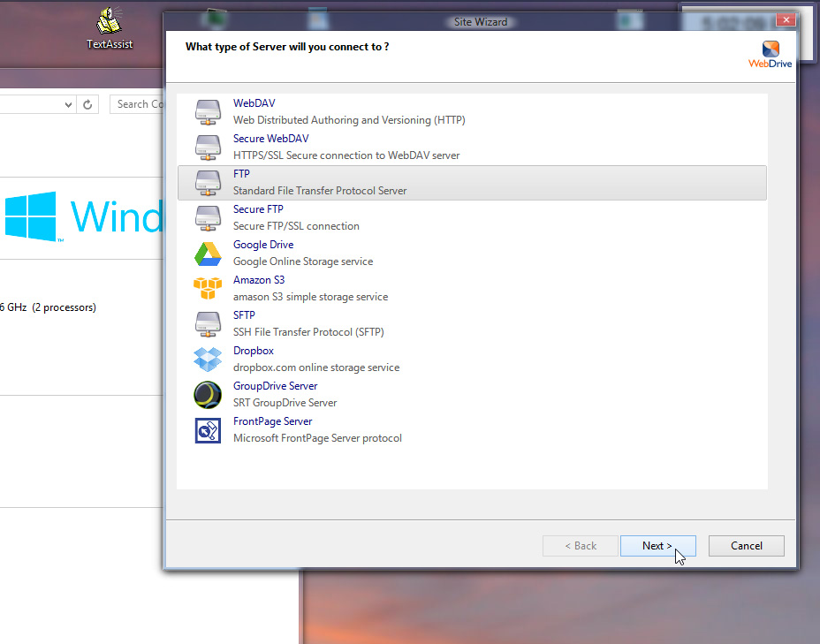This screenshot has height=644, width=820.
Task: Click 'Secure FTP/SSL connection' description
Action: 296,226
